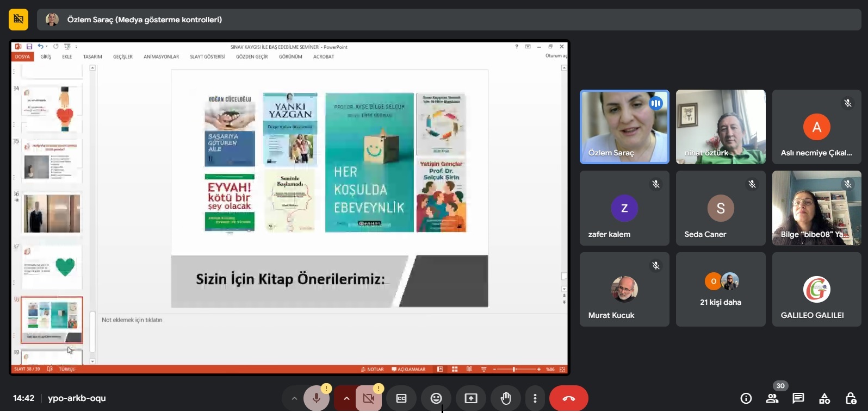Open the ANİMASYONLAR ribbon tab
Image resolution: width=868 pixels, height=413 pixels.
pos(161,57)
